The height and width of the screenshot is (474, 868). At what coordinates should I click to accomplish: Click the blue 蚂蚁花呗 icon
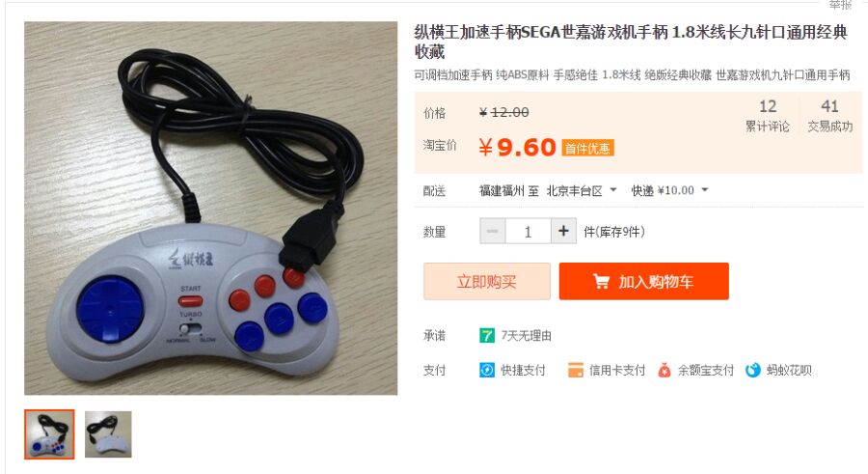click(753, 370)
